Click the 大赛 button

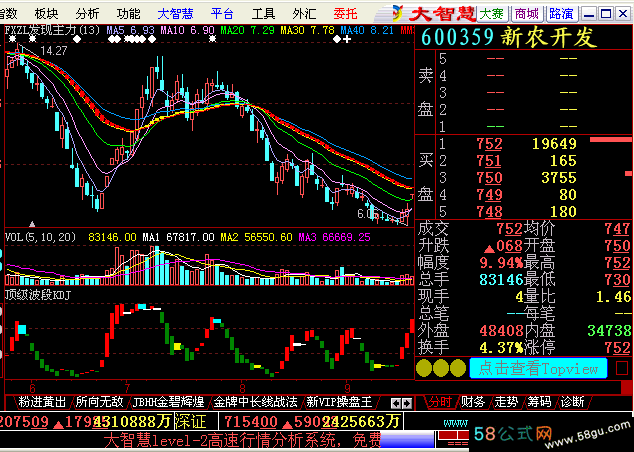point(492,14)
